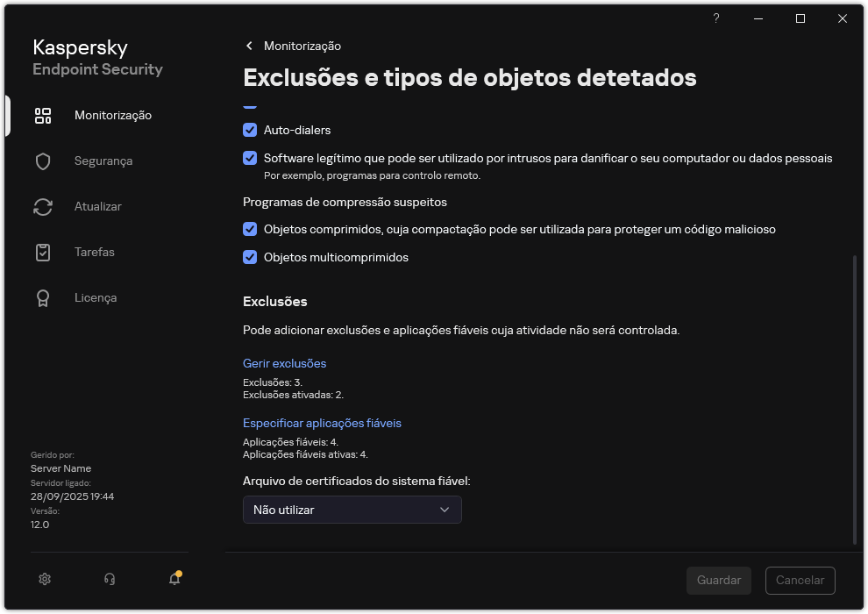This screenshot has height=614, width=868.
Task: Select the Segurança shield icon
Action: tap(42, 161)
